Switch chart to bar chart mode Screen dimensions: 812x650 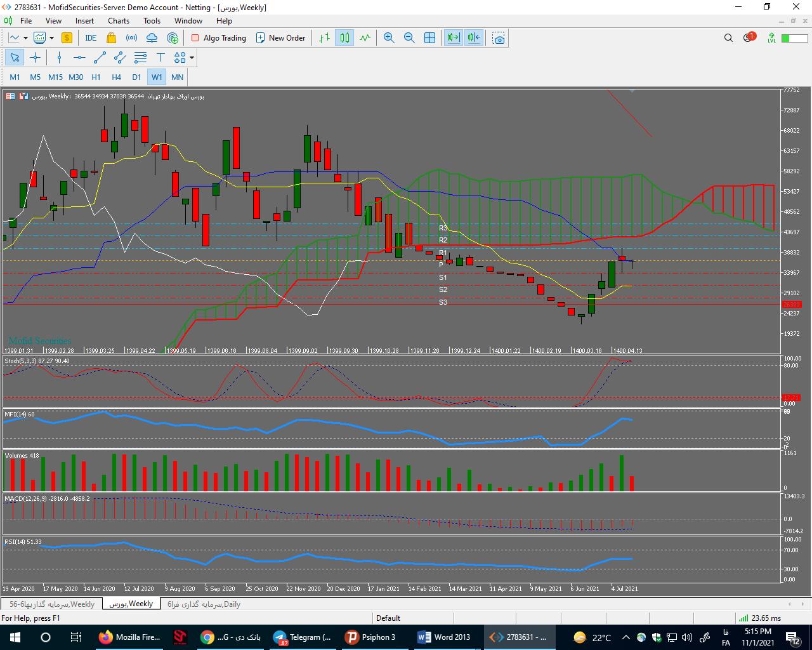point(324,38)
